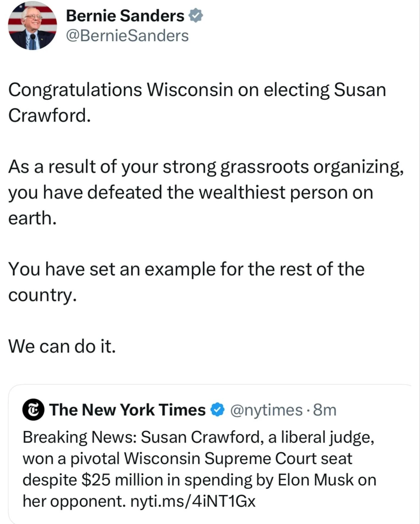Click the word "country." in the tweet
420x524 pixels.
[x=42, y=295]
